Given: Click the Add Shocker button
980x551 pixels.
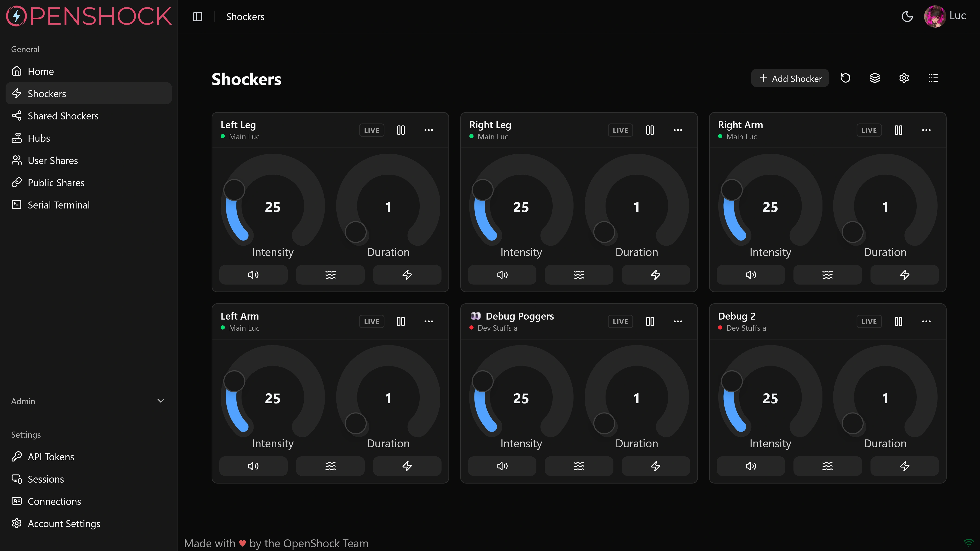Looking at the screenshot, I should click(x=790, y=78).
